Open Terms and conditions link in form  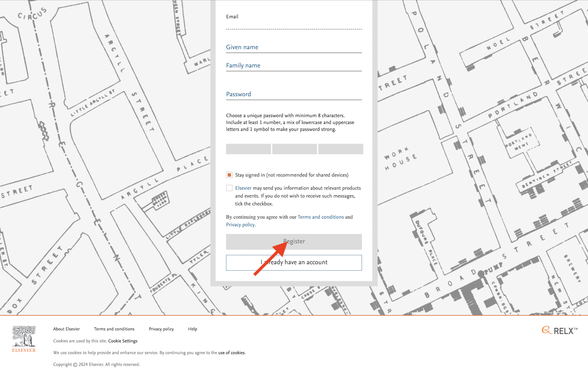pos(321,217)
